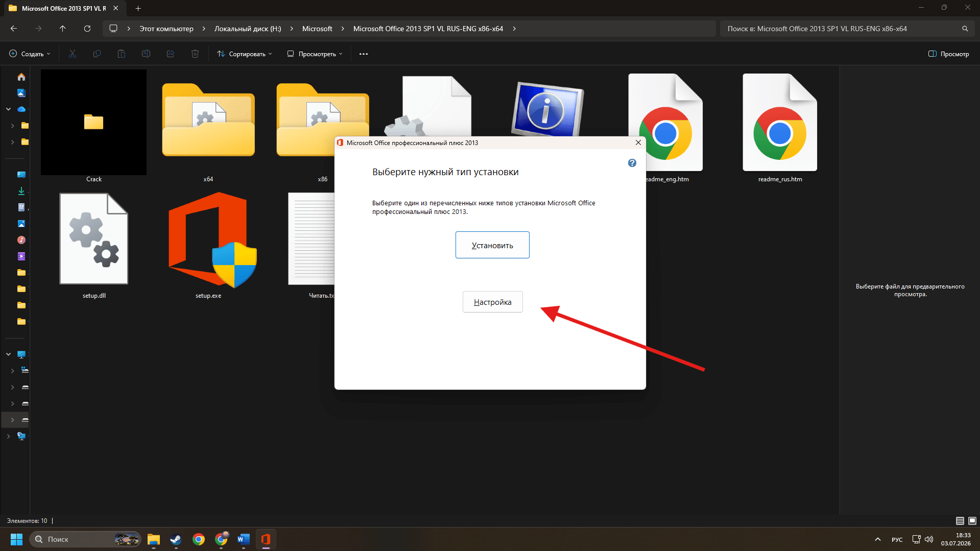Expand the chevron after Этот компьютер breadcrumb
Viewport: 980px width, 551px height.
pyautogui.click(x=204, y=29)
